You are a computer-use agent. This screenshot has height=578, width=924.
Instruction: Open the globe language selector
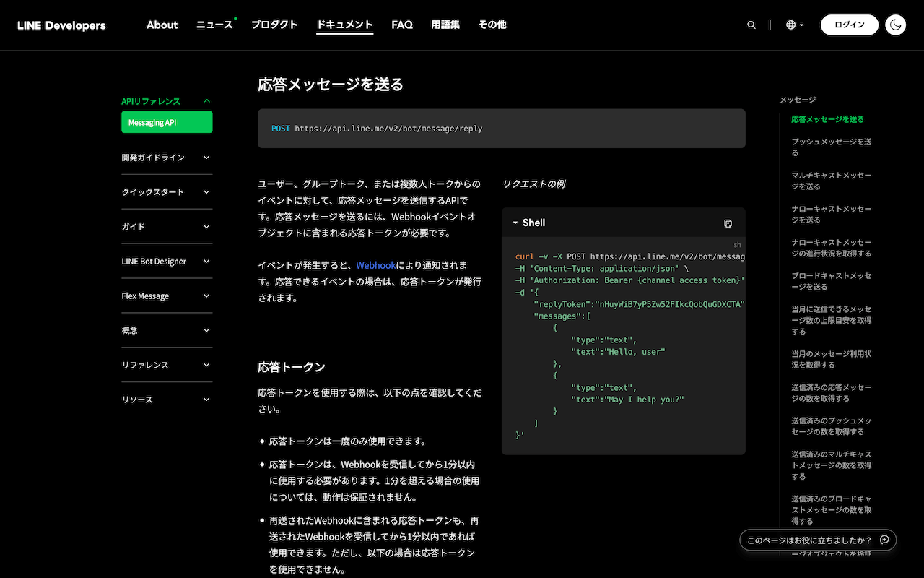click(x=794, y=25)
